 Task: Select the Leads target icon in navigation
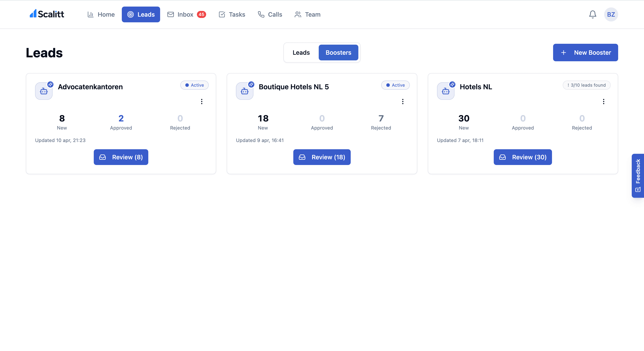(x=131, y=14)
